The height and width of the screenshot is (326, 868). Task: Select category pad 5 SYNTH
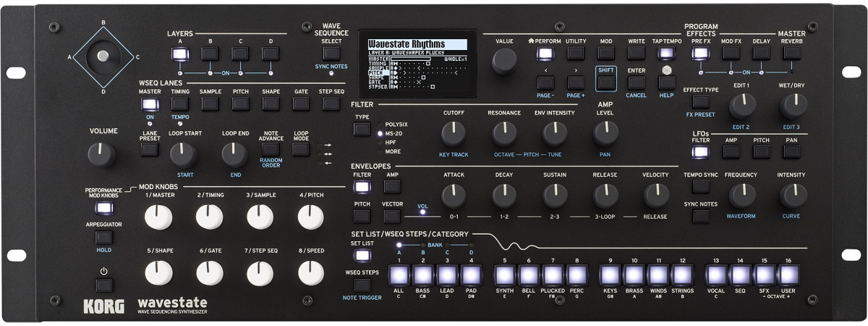click(506, 275)
